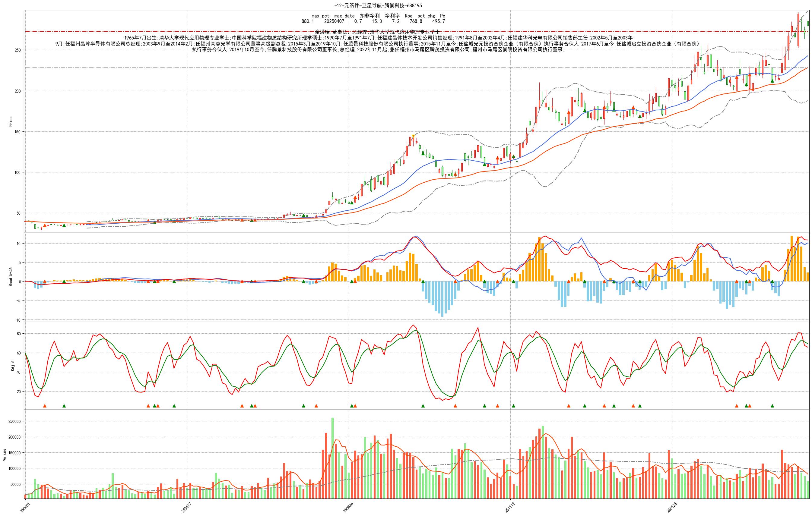812x516 pixels.
Task: Click the 250401 date label on the x-axis
Action: [25, 507]
